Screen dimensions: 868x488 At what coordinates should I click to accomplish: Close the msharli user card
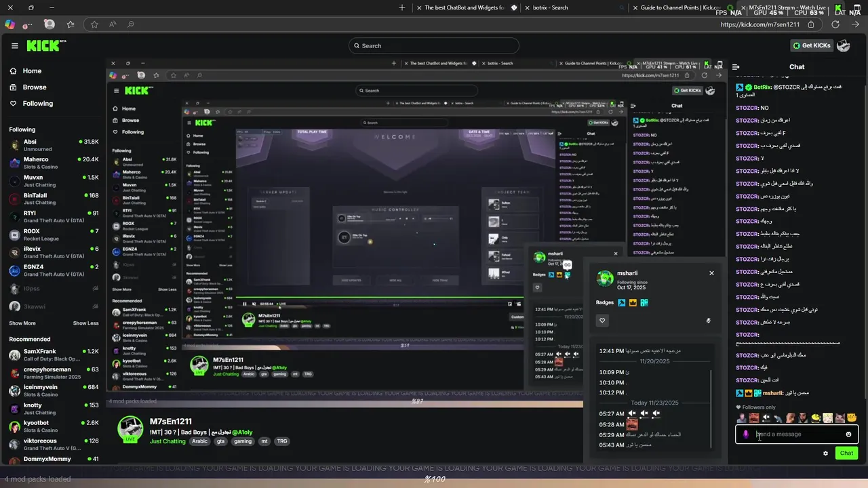point(711,272)
